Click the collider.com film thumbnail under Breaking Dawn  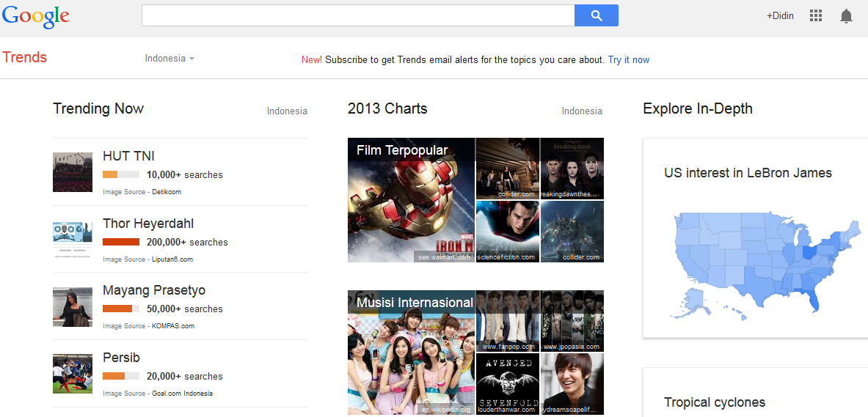[x=572, y=232]
